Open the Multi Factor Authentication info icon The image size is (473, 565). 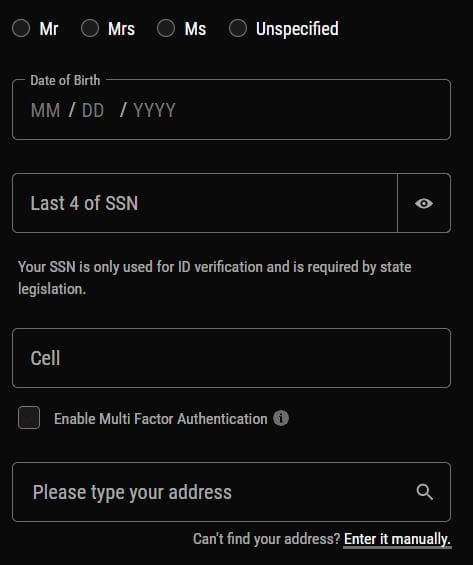coord(281,418)
